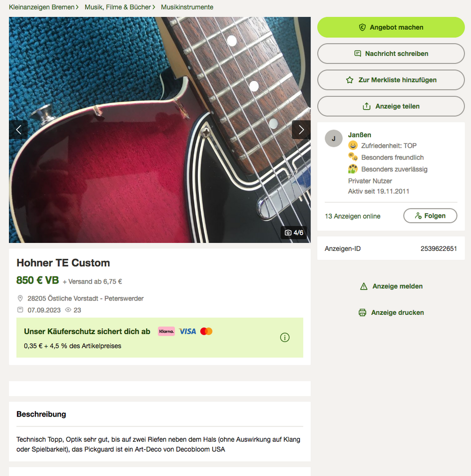The width and height of the screenshot is (471, 476).
Task: Open Musik, Filme & Bücher breadcrumb
Action: pyautogui.click(x=118, y=7)
